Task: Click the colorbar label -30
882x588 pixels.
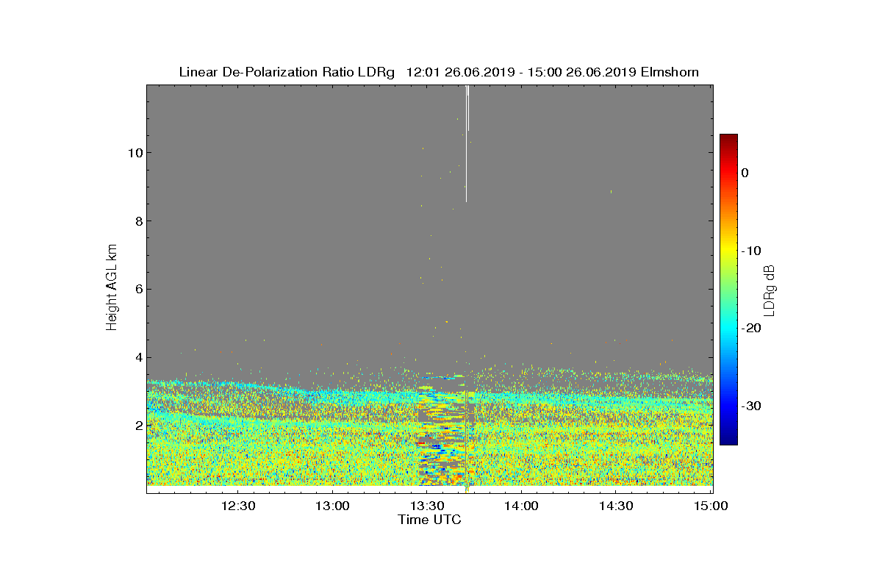Action: [x=750, y=406]
